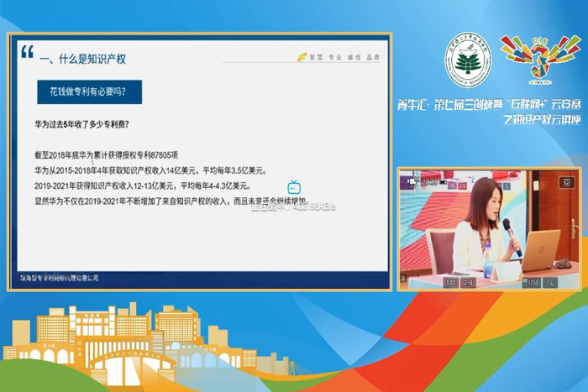Click the playback icon in the feed's top-right corner

click(x=566, y=182)
